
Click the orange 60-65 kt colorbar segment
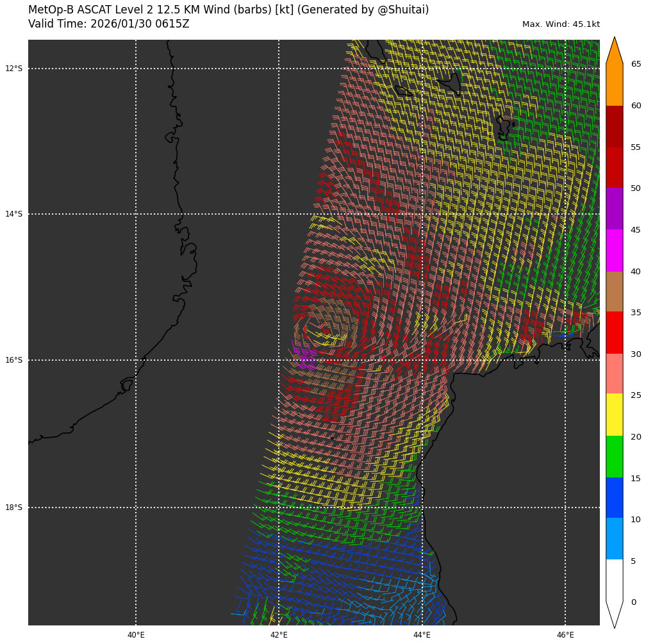tap(614, 85)
